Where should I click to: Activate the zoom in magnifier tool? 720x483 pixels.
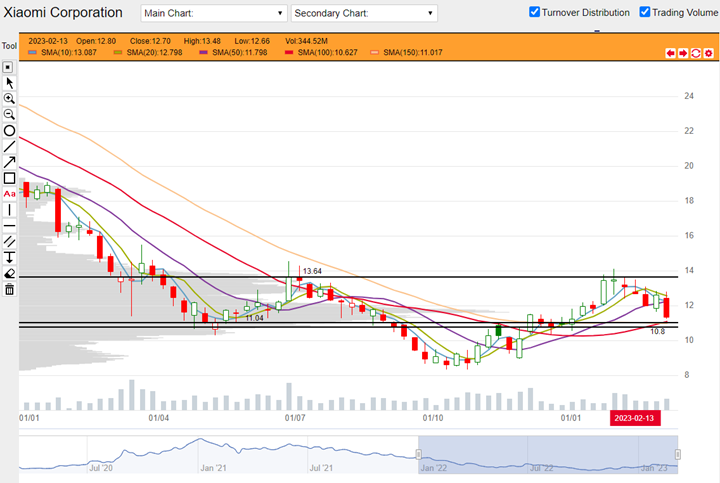pyautogui.click(x=9, y=99)
